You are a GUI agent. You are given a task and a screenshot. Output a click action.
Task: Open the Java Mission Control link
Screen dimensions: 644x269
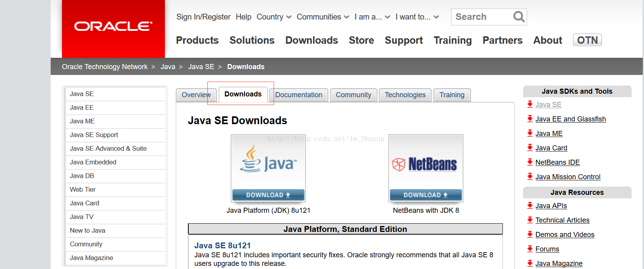[568, 177]
